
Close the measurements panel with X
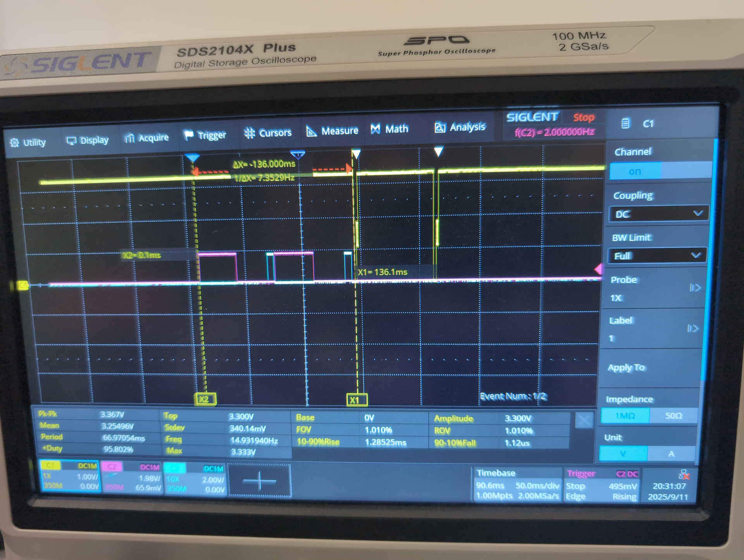(584, 420)
